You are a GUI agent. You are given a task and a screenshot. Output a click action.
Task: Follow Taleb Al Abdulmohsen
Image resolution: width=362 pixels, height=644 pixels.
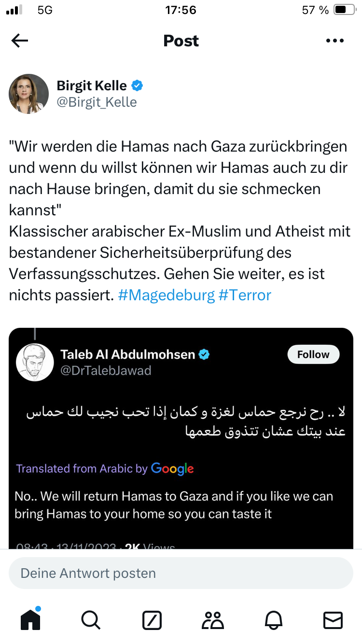pyautogui.click(x=313, y=355)
